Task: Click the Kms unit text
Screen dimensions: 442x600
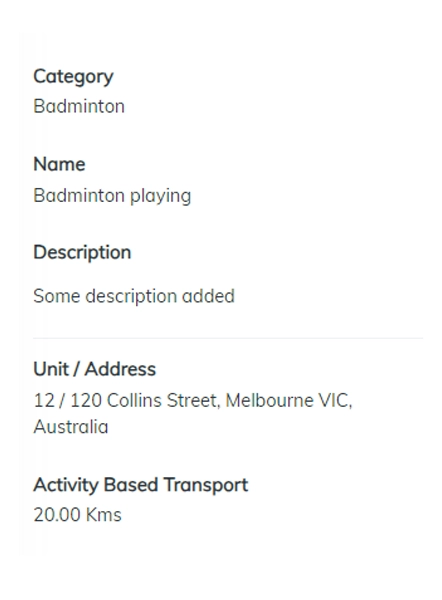Action: pos(103,515)
